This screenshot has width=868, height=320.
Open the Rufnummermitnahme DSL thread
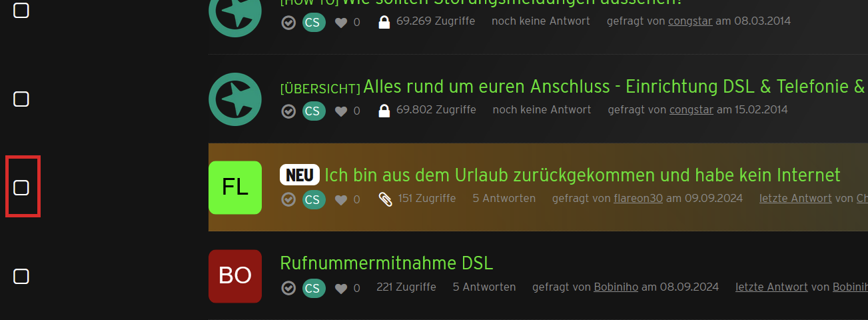click(x=386, y=263)
